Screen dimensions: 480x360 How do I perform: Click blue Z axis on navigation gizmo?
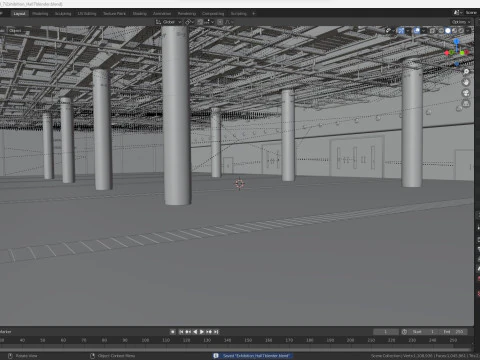tap(457, 42)
